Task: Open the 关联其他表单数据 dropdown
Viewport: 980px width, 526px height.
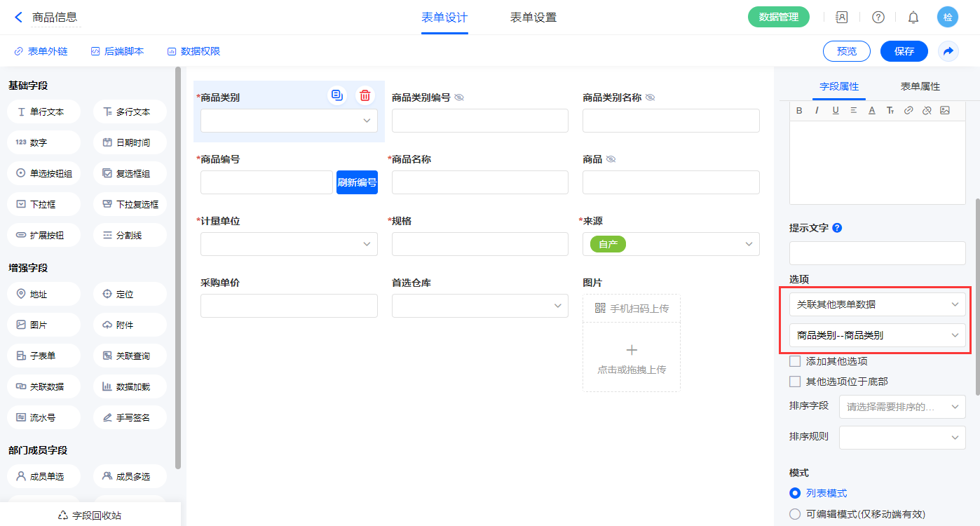Action: click(877, 304)
